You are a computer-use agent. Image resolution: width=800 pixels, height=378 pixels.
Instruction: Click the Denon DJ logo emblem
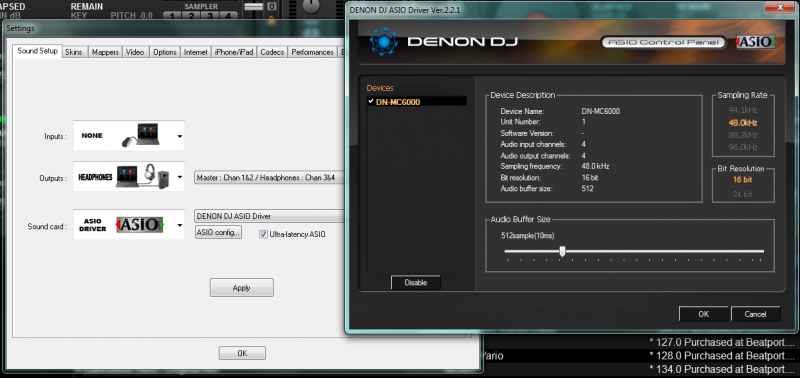(x=384, y=41)
